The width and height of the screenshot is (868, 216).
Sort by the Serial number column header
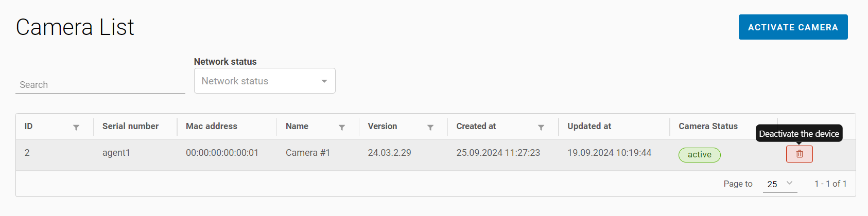[x=130, y=127]
